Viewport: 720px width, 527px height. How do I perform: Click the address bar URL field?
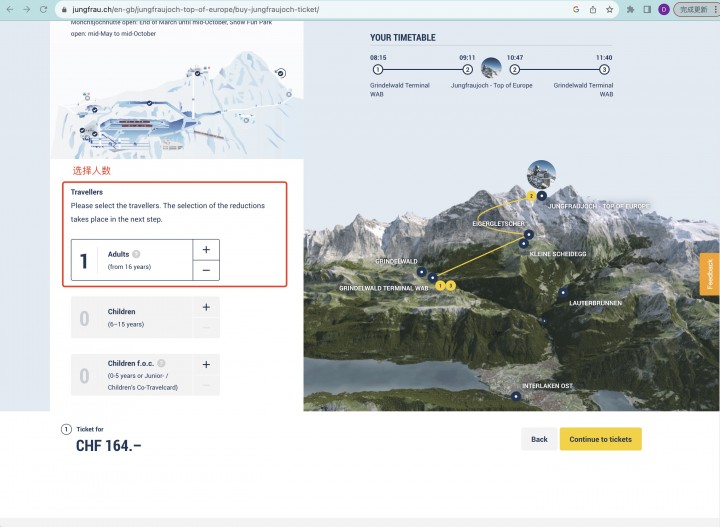[x=312, y=9]
